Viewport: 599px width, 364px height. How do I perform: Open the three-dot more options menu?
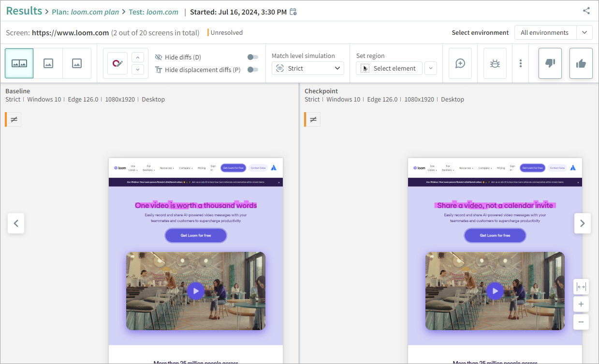(521, 63)
